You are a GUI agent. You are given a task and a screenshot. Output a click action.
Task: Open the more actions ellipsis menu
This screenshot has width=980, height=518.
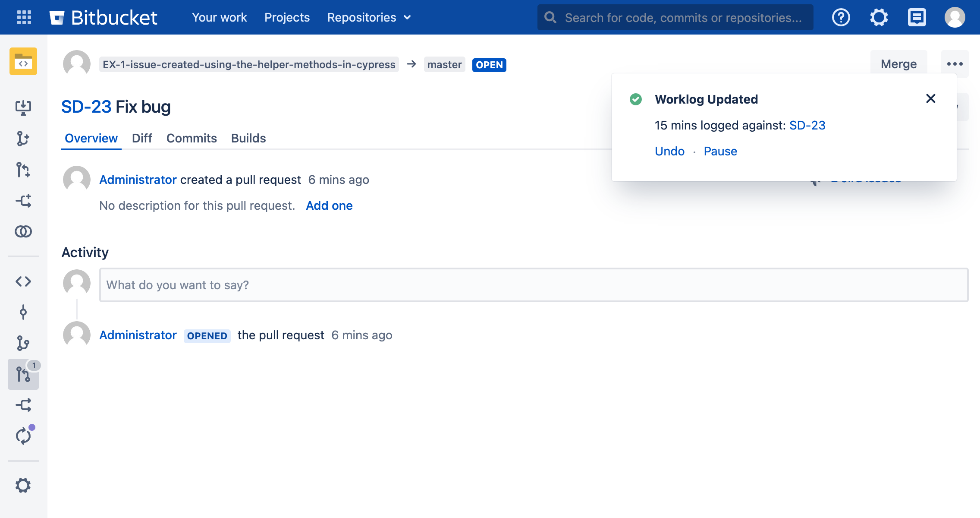(955, 64)
